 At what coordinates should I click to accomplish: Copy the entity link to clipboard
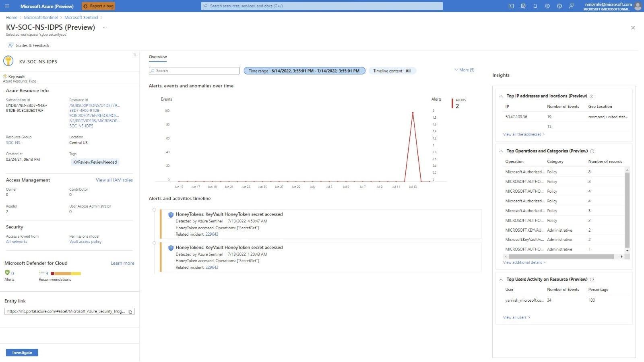(x=130, y=312)
